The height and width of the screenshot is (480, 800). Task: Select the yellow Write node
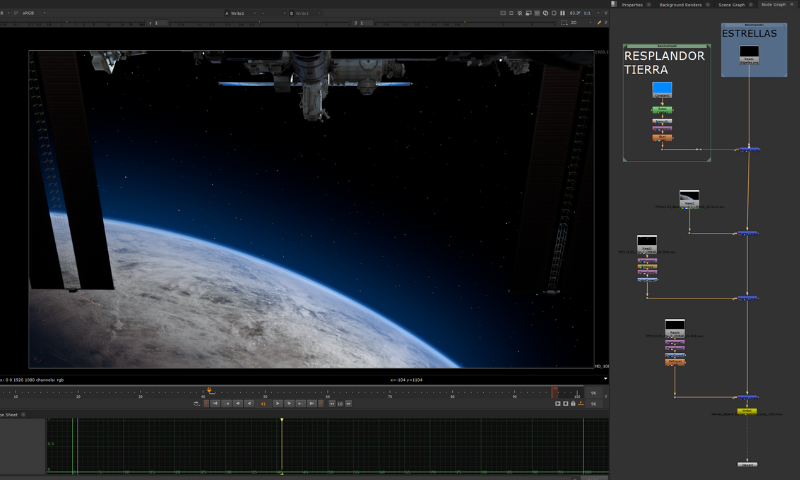click(747, 411)
